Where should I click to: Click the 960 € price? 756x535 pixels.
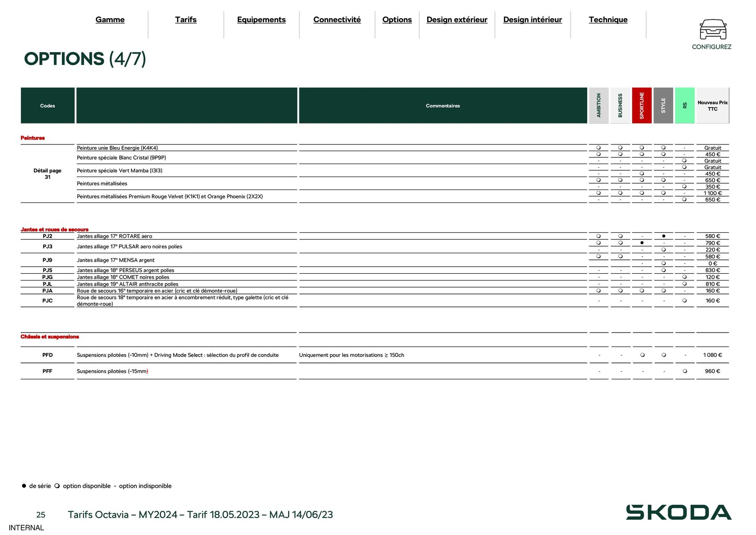tap(713, 371)
